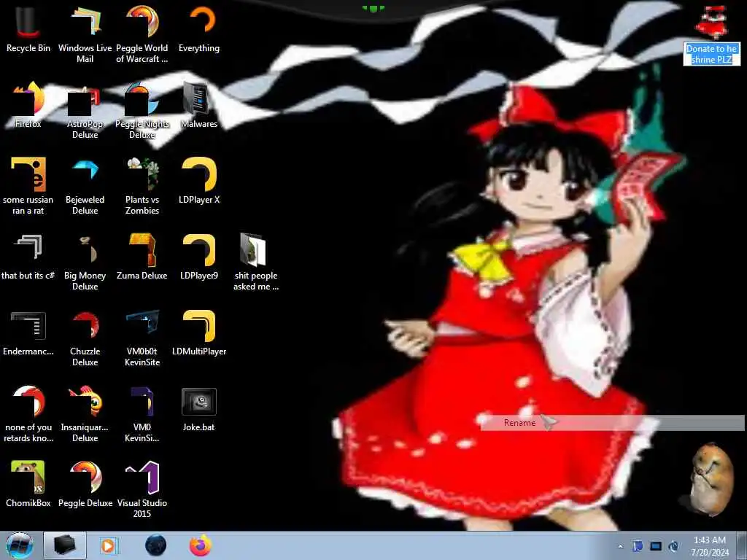Select the 'none of you retards kno...' icon
The height and width of the screenshot is (560, 747).
click(28, 413)
